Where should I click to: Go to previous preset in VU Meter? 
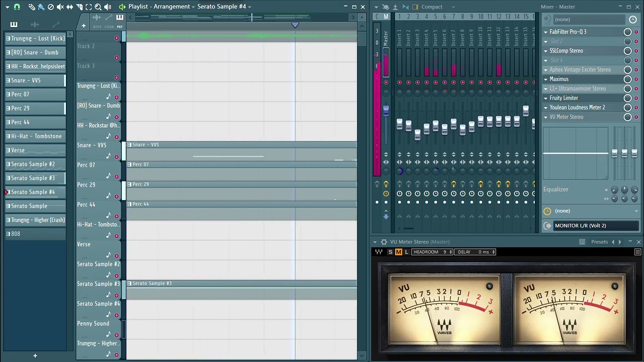click(x=613, y=242)
